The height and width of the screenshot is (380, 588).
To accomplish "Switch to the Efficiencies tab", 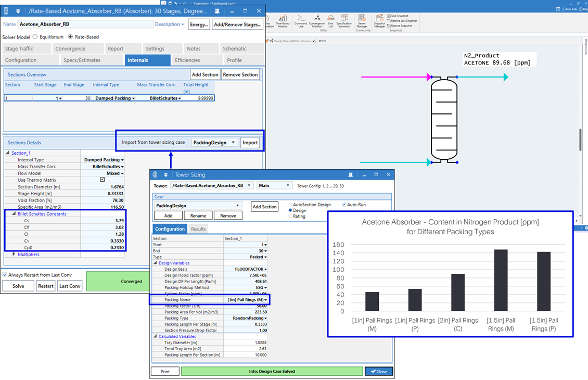I will coord(187,60).
